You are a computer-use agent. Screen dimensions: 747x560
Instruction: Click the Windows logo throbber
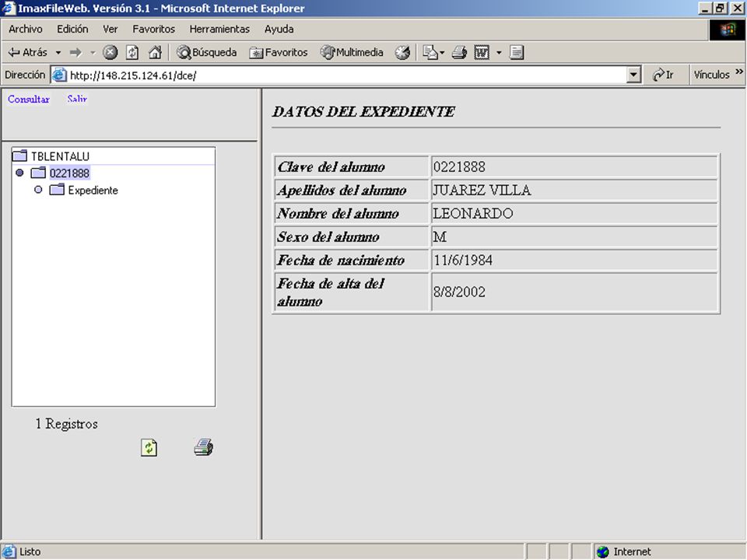[727, 30]
